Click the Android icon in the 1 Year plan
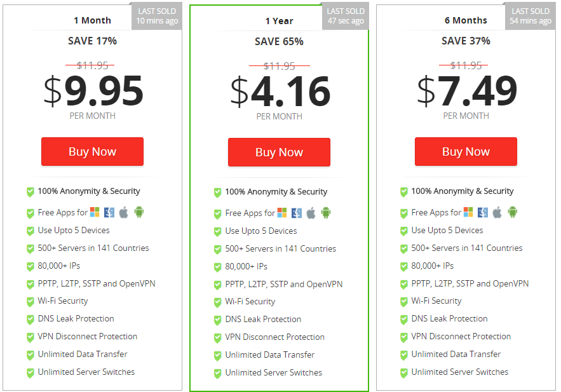Viewport: 561px width, 392px height. click(x=325, y=213)
